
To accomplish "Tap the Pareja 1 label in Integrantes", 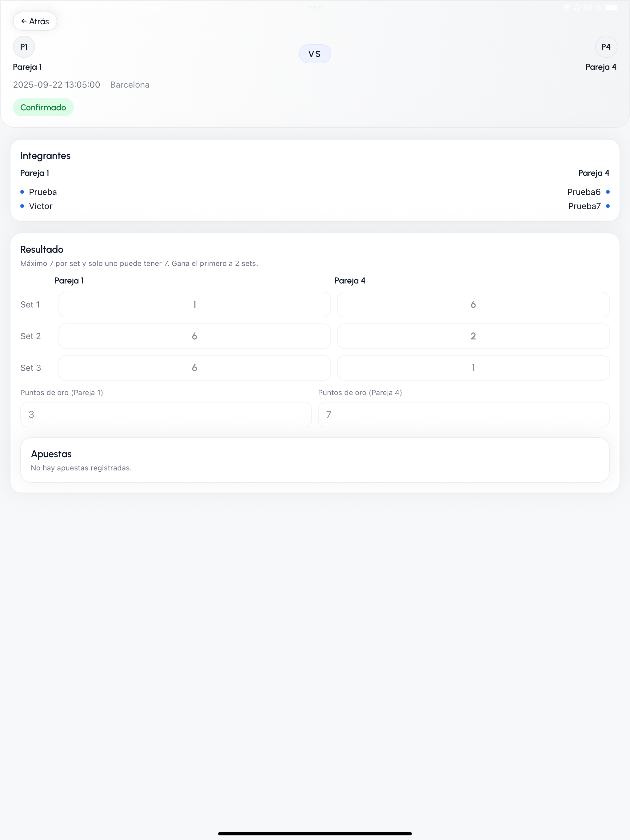I will click(x=34, y=173).
